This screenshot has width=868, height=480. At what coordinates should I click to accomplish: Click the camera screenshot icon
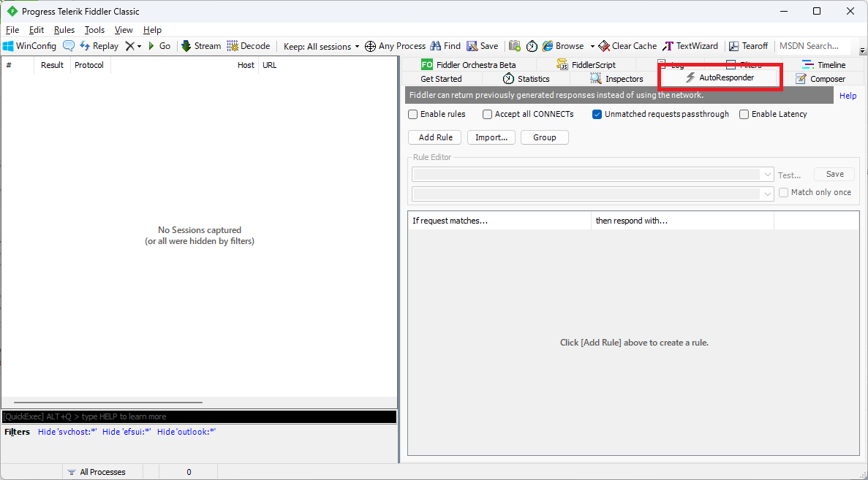[515, 46]
